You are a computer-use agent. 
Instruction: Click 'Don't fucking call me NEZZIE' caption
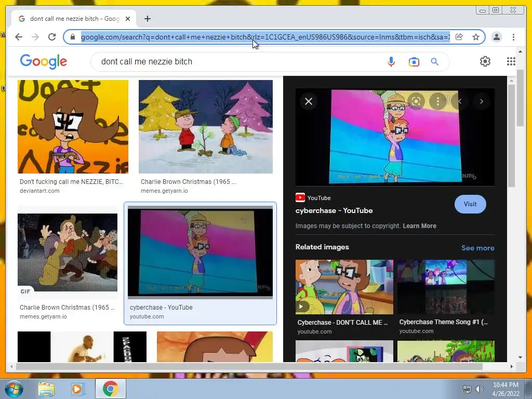71,182
